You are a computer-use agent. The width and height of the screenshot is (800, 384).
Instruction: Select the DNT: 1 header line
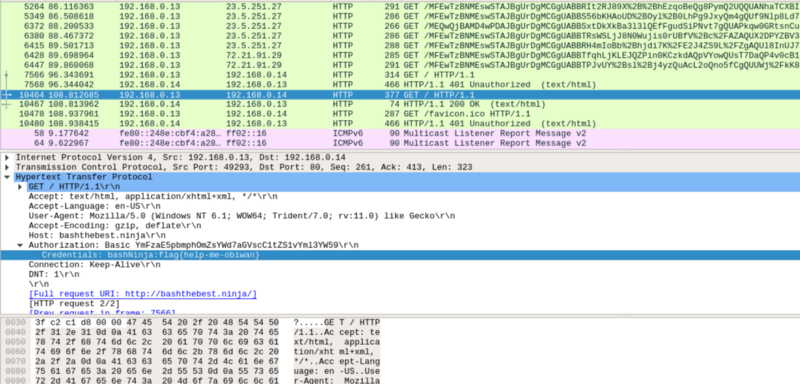pos(400,274)
